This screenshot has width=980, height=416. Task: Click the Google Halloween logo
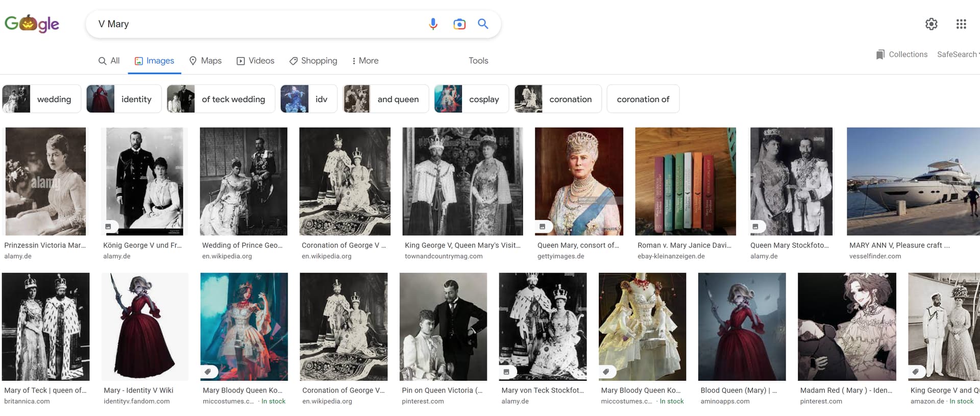(x=32, y=24)
